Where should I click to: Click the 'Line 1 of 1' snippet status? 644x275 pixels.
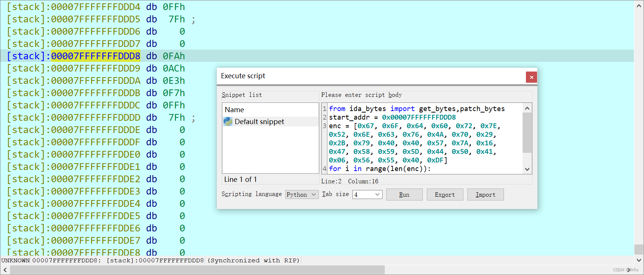[240, 179]
